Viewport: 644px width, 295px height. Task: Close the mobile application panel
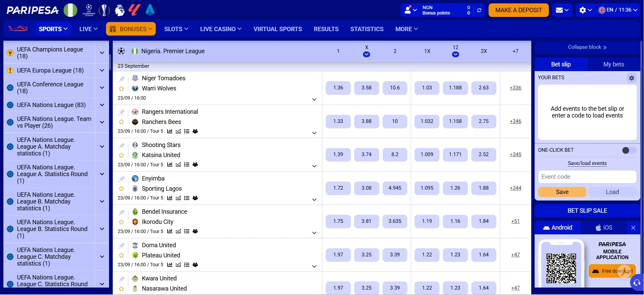pos(633,228)
